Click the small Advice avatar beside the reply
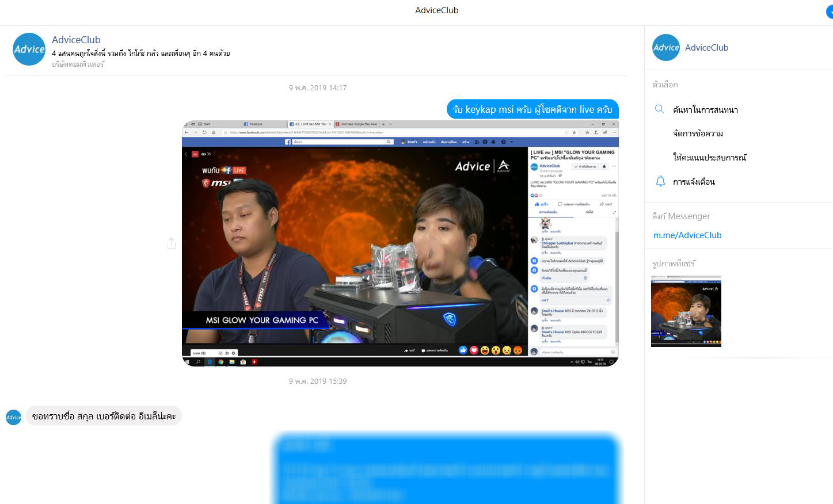Image resolution: width=833 pixels, height=504 pixels. point(14,417)
